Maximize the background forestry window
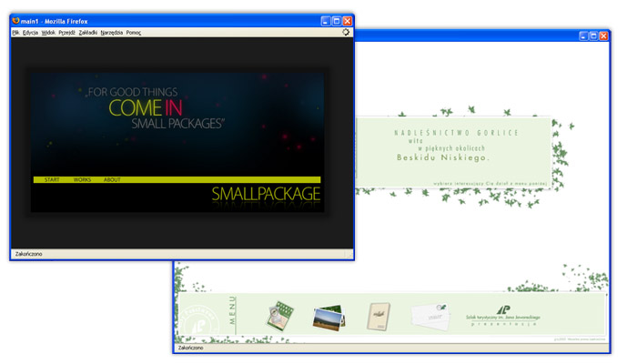This screenshot has width=637, height=364. (x=593, y=35)
